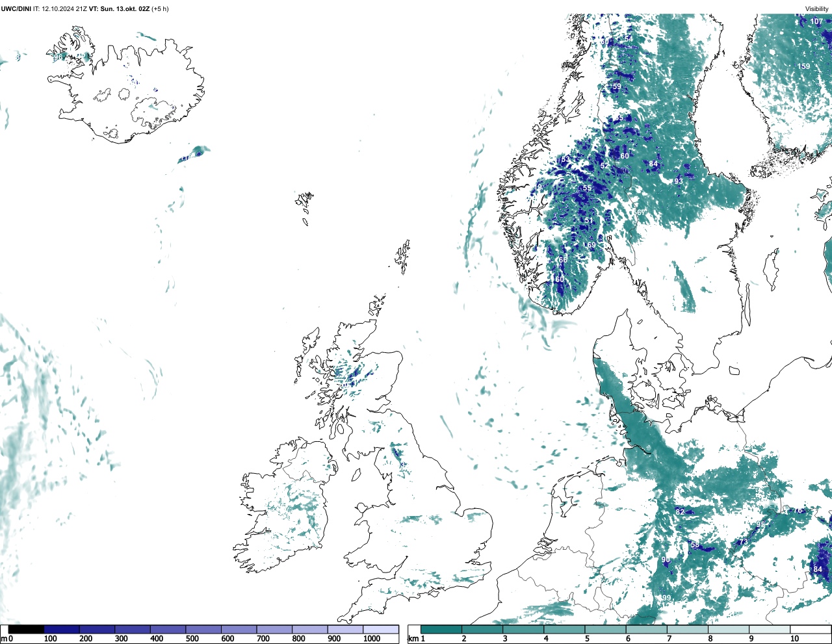Click the '(+5 h)' forecast offset text

pos(161,9)
